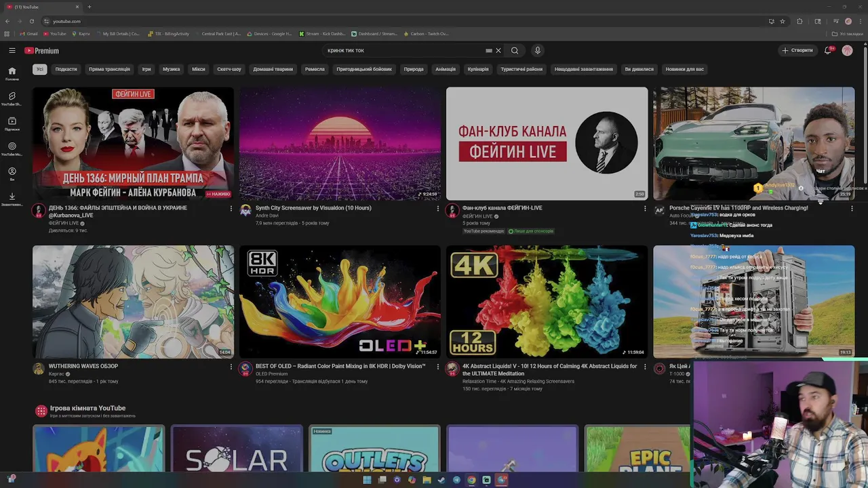The image size is (868, 488).
Task: Open the ФЕЙГИН LIVE channel link
Action: point(64,223)
